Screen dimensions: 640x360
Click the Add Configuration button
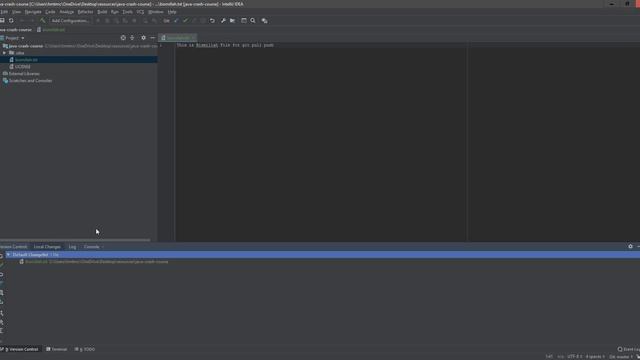(70, 20)
